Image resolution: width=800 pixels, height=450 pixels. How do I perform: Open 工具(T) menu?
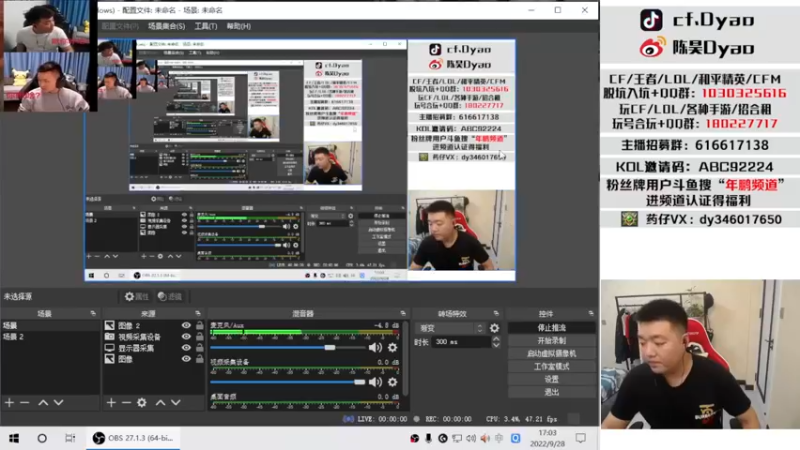(x=206, y=26)
